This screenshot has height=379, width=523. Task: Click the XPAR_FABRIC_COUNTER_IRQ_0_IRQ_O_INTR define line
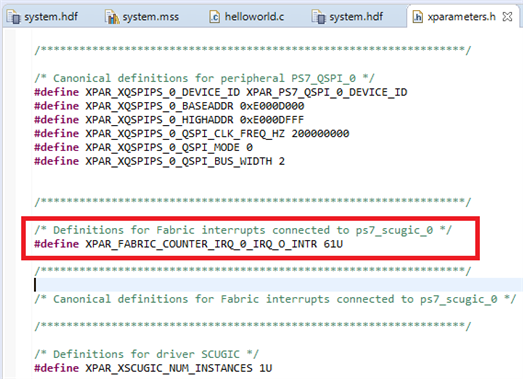pos(188,244)
